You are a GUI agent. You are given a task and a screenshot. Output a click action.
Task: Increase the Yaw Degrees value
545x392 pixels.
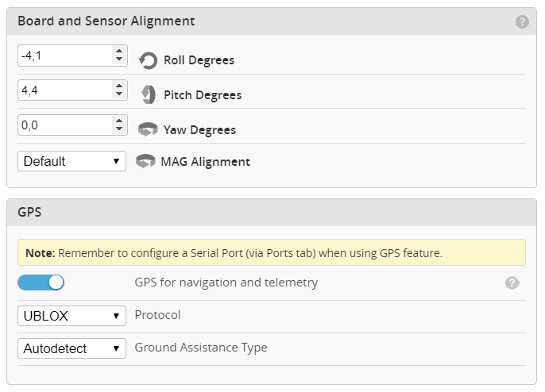pyautogui.click(x=119, y=121)
